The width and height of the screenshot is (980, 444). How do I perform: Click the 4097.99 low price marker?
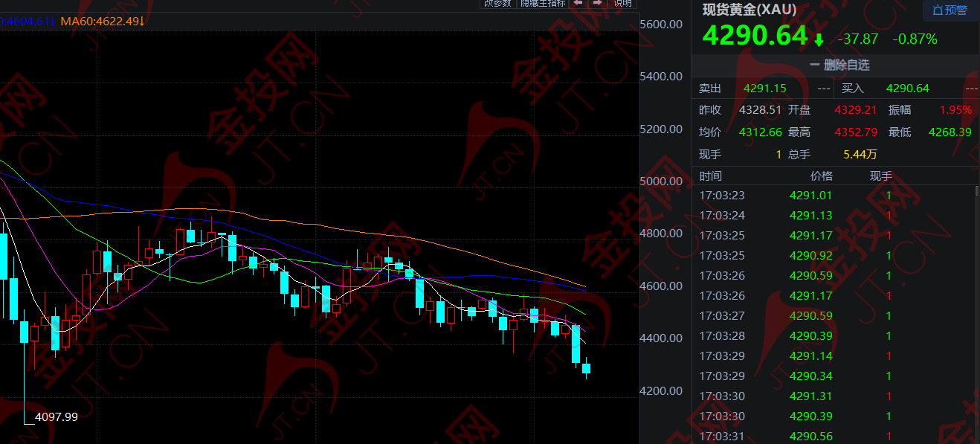[56, 417]
